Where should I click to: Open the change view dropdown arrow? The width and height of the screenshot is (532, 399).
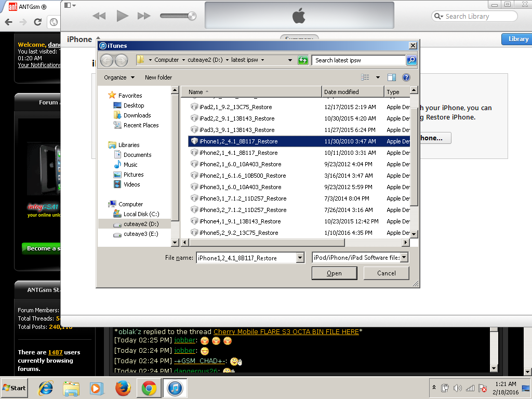378,77
